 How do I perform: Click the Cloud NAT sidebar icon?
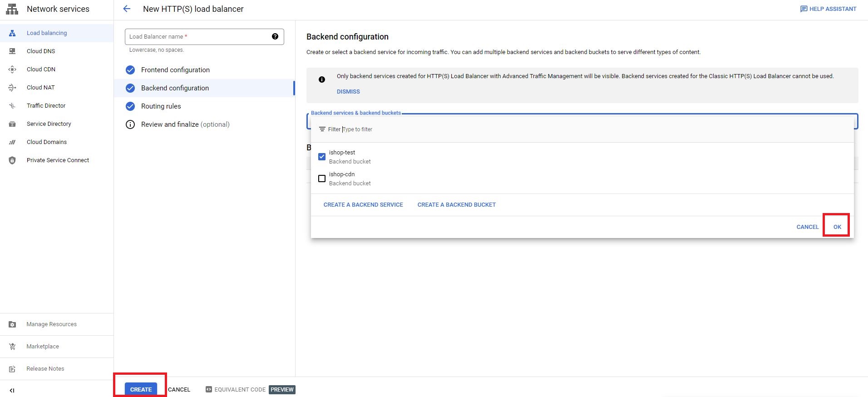point(12,88)
